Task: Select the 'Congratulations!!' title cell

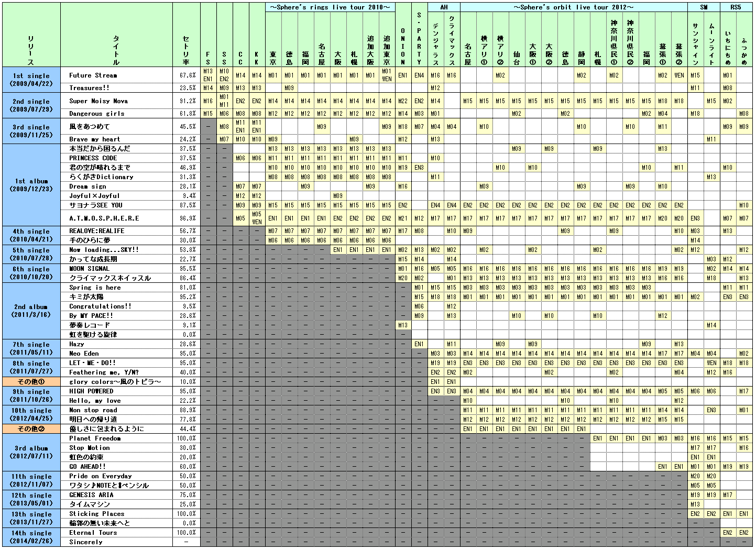Action: tap(116, 306)
